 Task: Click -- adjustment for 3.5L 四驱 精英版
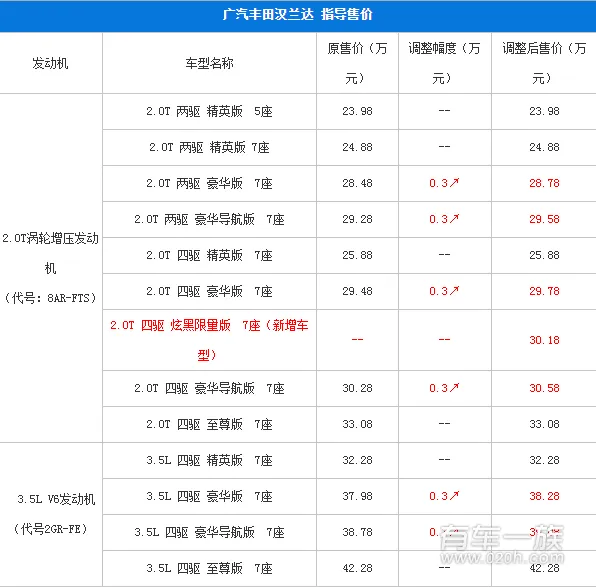point(444,460)
